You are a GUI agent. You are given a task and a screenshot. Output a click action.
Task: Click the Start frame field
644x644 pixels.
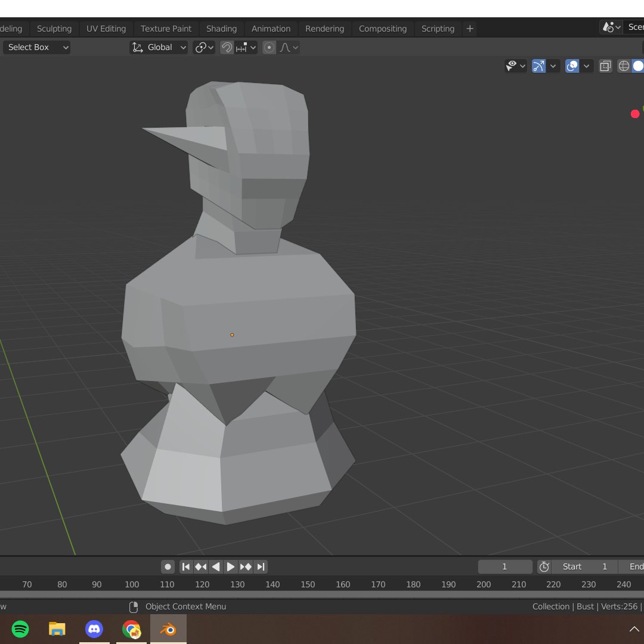click(x=584, y=567)
